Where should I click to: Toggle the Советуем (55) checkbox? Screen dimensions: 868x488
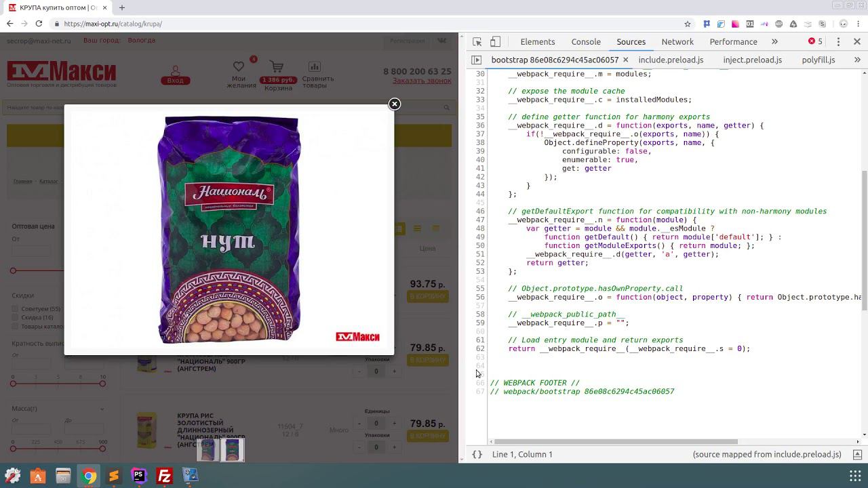[15, 309]
